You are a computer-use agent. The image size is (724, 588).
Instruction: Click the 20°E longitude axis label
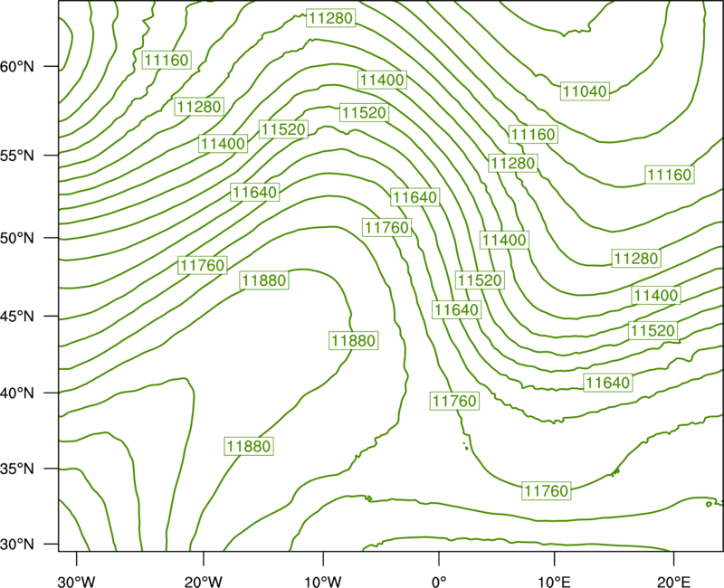673,582
